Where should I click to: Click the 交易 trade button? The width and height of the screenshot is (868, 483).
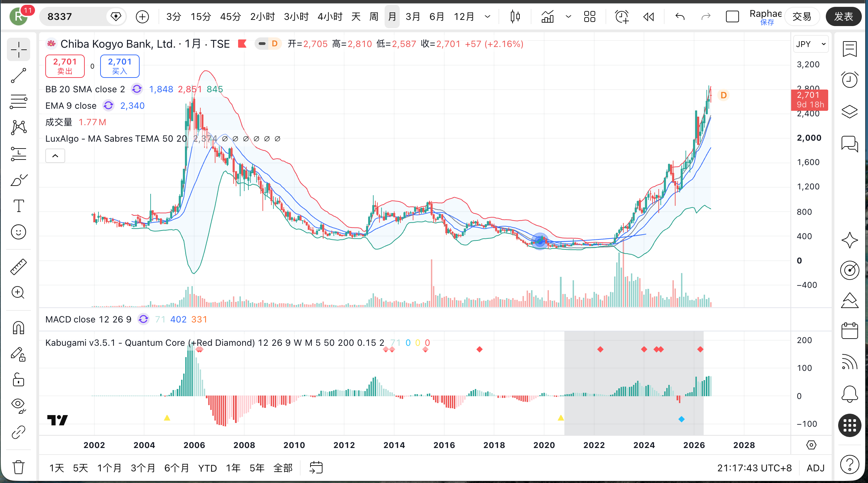click(x=802, y=16)
